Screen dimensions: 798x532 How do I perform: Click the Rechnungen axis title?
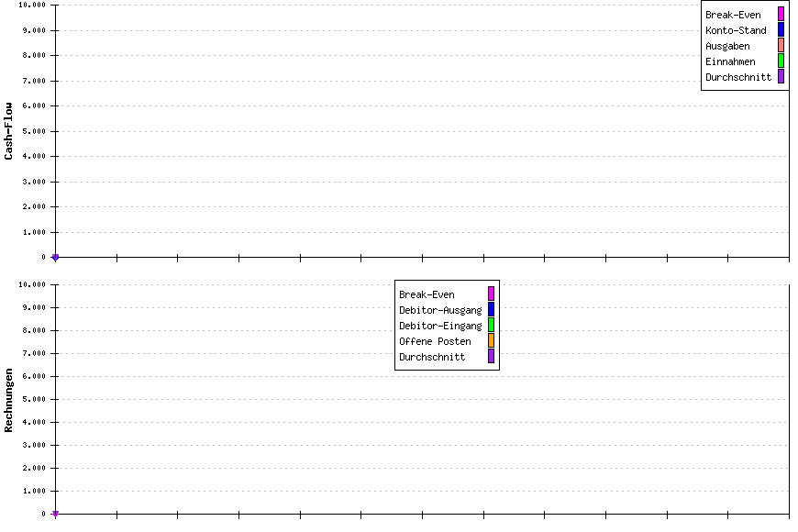(9, 400)
